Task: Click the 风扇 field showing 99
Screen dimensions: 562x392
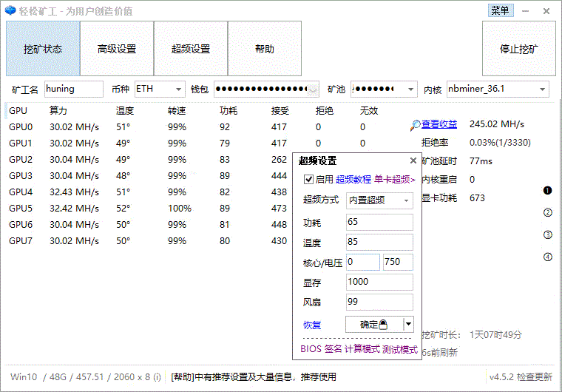Action: (x=379, y=302)
